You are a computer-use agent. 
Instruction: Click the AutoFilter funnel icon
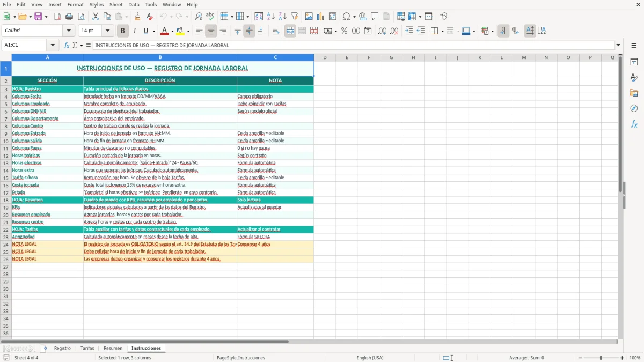(x=294, y=17)
